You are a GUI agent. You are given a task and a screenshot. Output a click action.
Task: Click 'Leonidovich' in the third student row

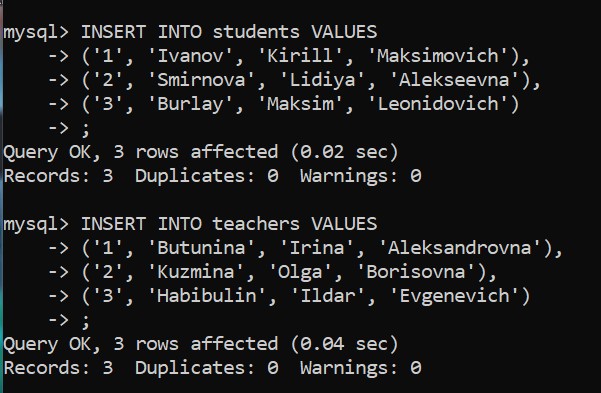tap(438, 104)
